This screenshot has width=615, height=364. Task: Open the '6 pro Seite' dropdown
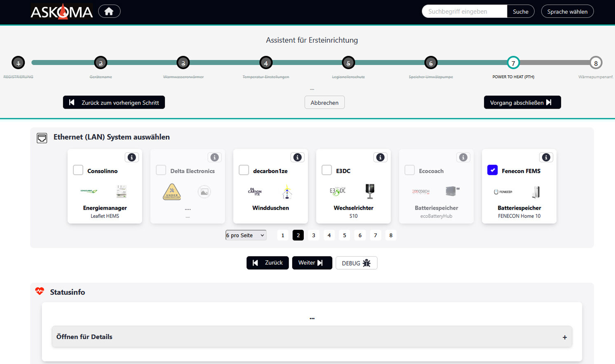click(x=246, y=235)
